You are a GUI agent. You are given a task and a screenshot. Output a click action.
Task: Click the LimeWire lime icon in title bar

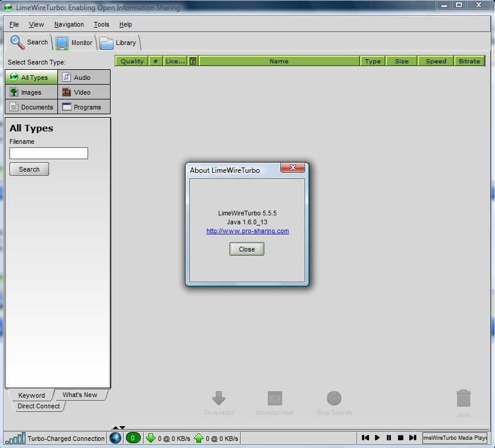[8, 7]
